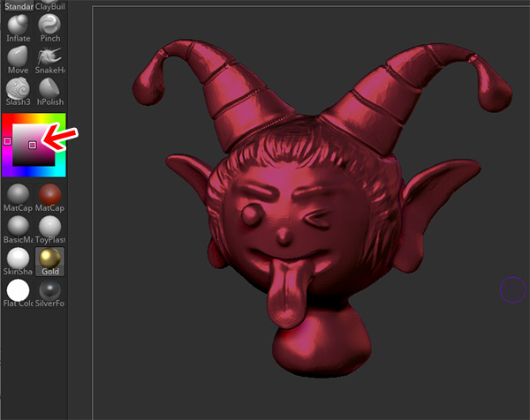Choose the Move brush
Screen dimensions: 530x420
tap(18, 56)
